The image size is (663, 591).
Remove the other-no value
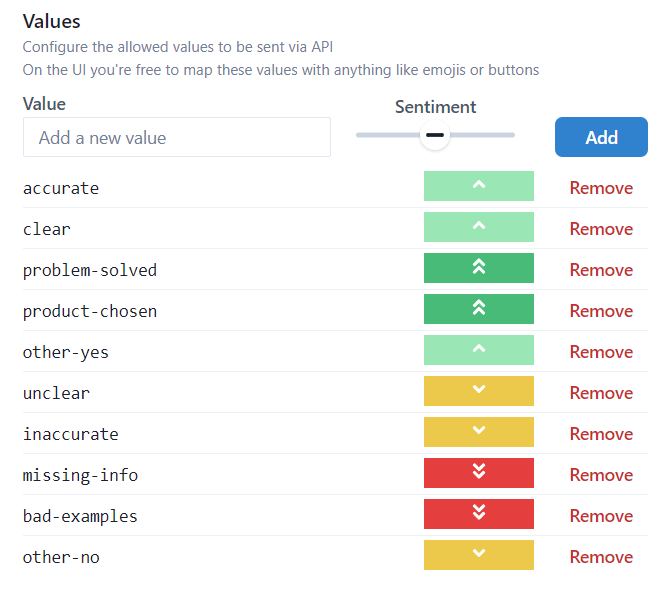[x=601, y=557]
